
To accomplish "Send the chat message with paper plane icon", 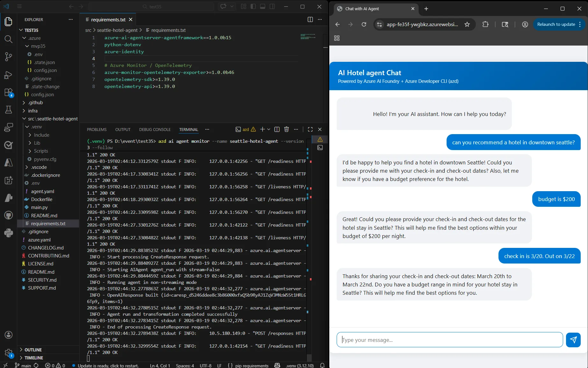I will (x=573, y=340).
